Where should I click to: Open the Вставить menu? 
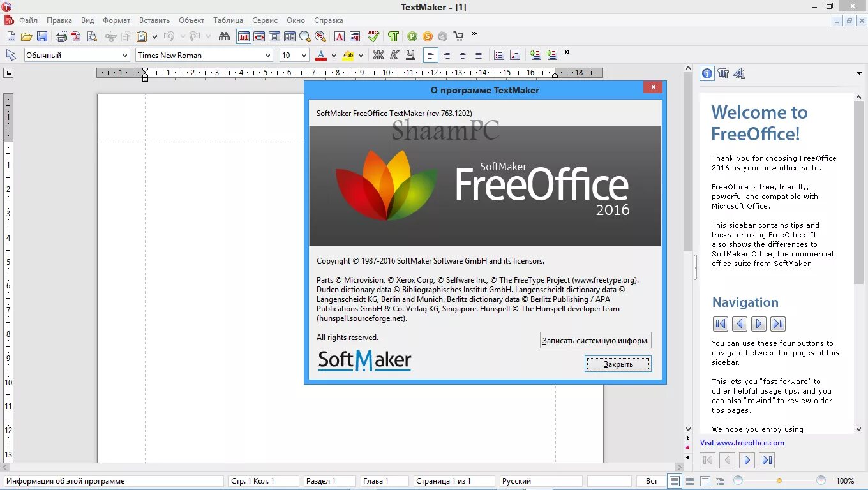pyautogui.click(x=153, y=20)
